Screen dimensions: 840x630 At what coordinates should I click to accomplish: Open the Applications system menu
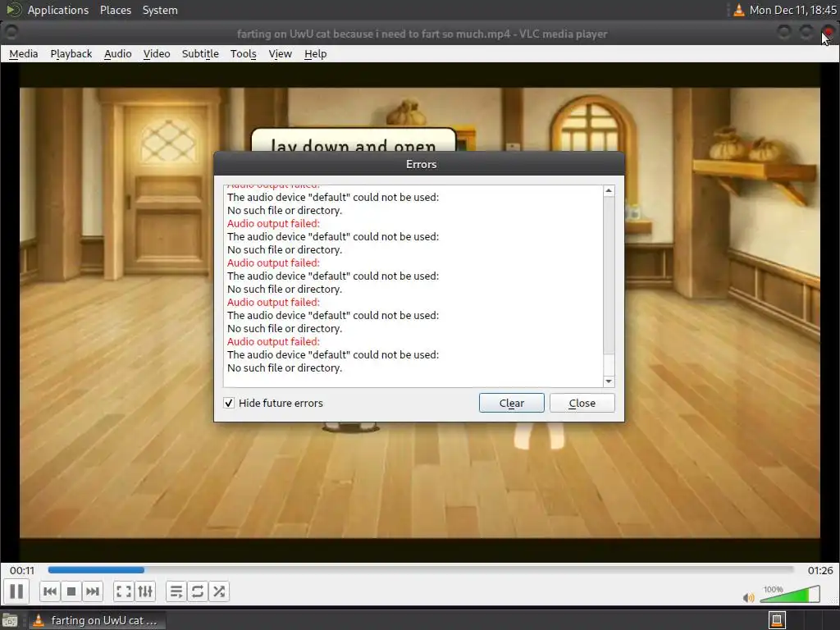click(58, 10)
